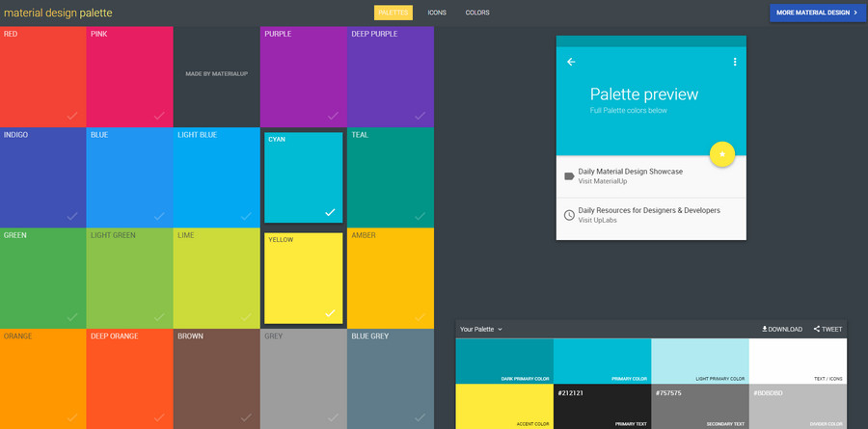Pick the Deep Purple color swatch

pyautogui.click(x=390, y=77)
